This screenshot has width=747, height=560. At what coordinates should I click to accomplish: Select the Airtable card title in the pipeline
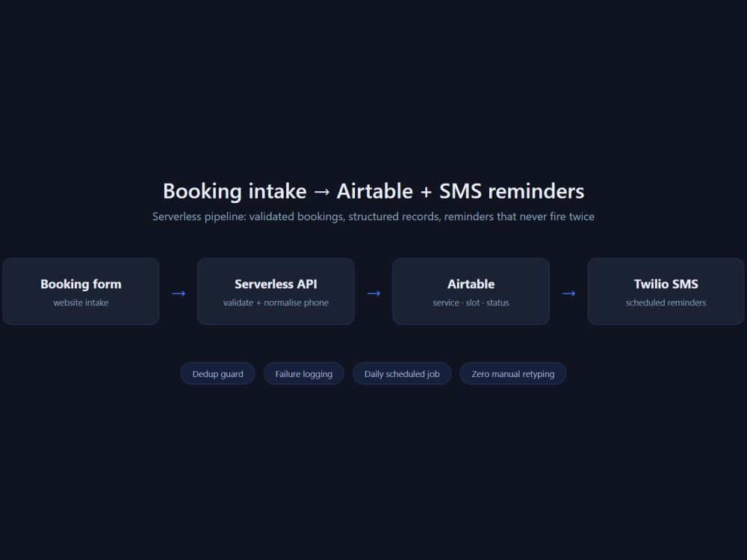471,284
